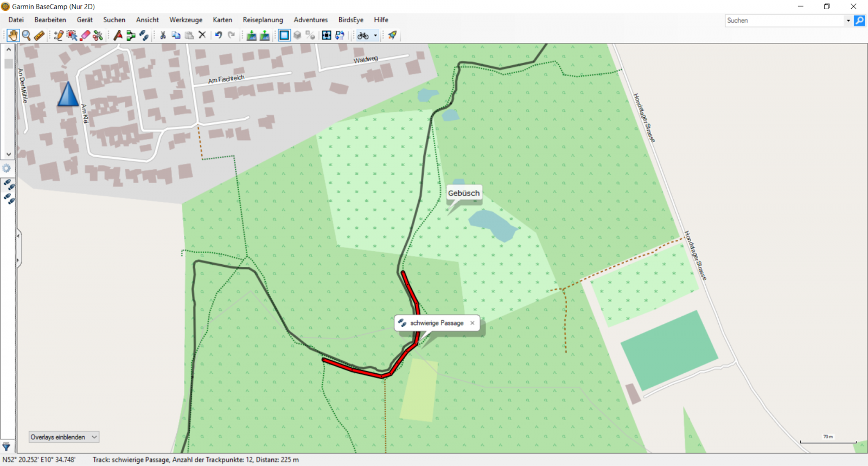This screenshot has height=466, width=868.
Task: Click the 70 m map scale bar
Action: 828,440
